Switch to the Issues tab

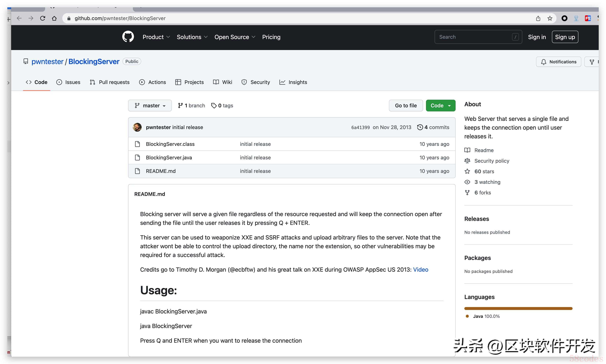pyautogui.click(x=68, y=82)
